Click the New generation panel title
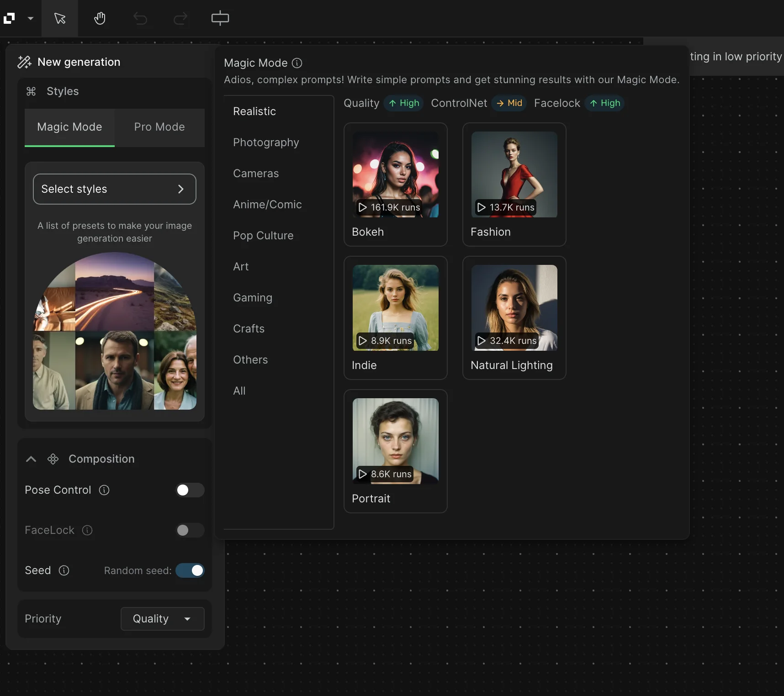Viewport: 784px width, 696px height. click(79, 62)
